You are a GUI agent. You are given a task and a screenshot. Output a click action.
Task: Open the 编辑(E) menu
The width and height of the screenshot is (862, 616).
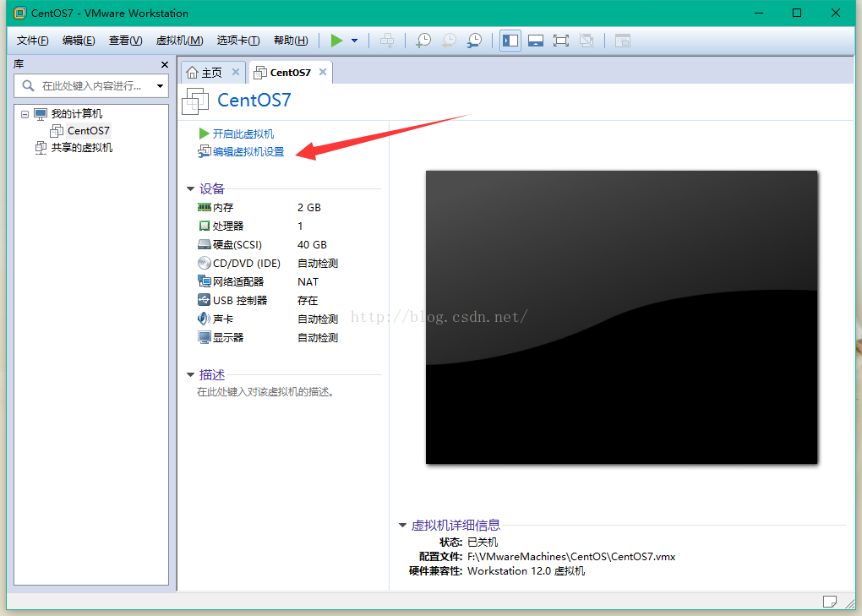[79, 40]
